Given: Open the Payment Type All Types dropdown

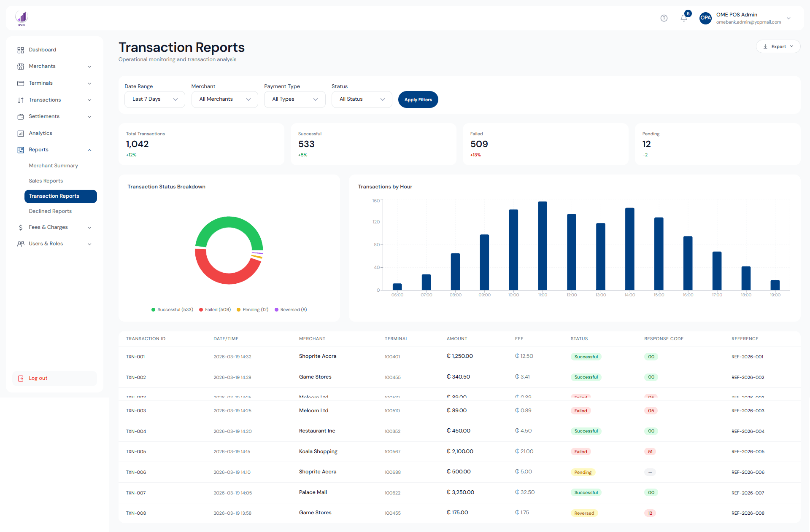Looking at the screenshot, I should click(x=295, y=99).
